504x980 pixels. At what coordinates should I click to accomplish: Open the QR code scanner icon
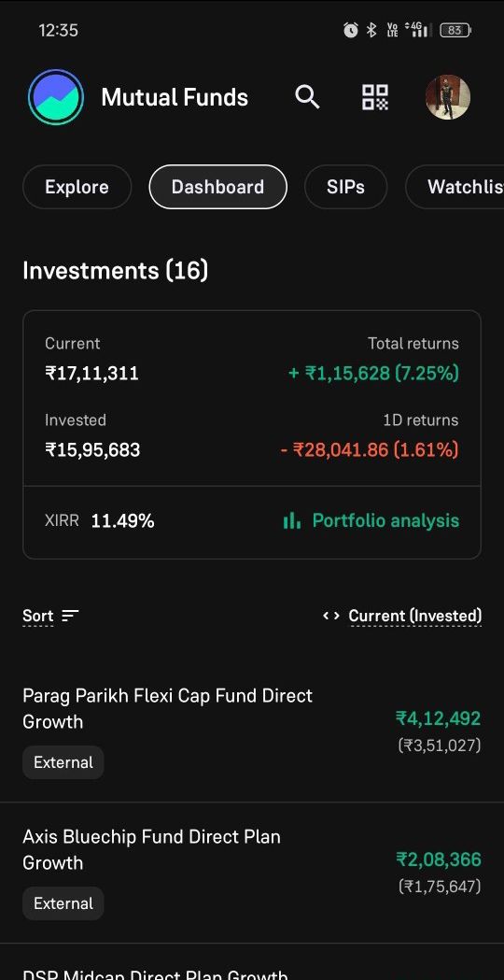[375, 97]
